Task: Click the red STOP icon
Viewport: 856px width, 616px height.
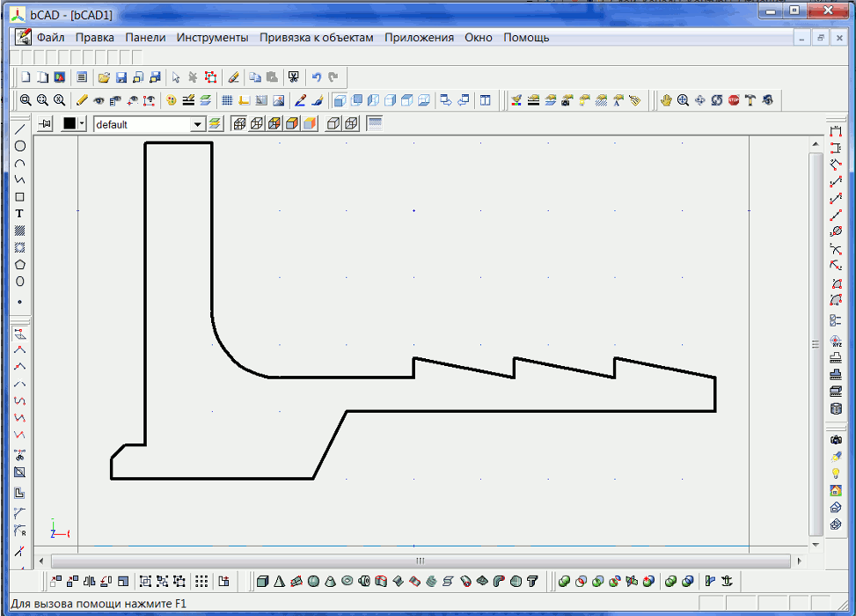Action: [733, 100]
